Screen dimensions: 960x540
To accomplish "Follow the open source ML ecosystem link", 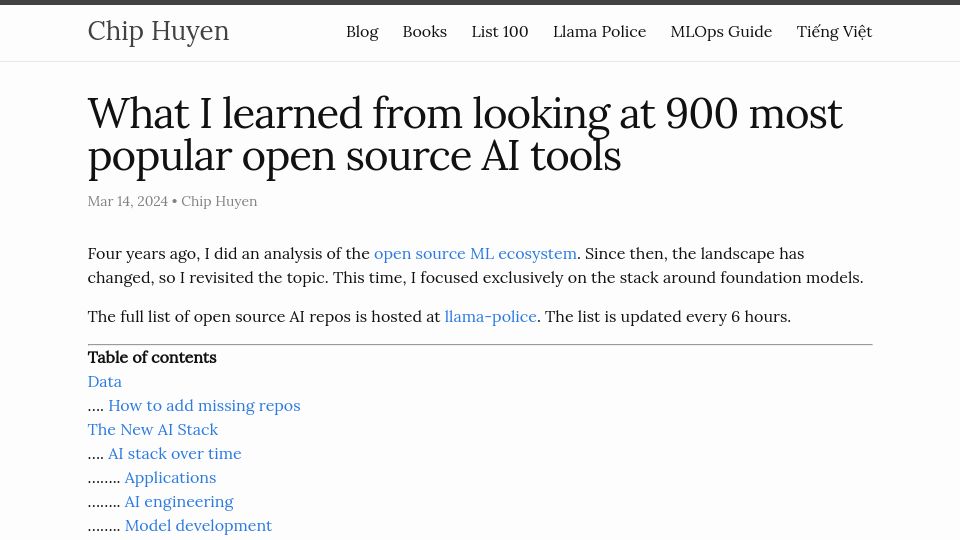I will [475, 253].
